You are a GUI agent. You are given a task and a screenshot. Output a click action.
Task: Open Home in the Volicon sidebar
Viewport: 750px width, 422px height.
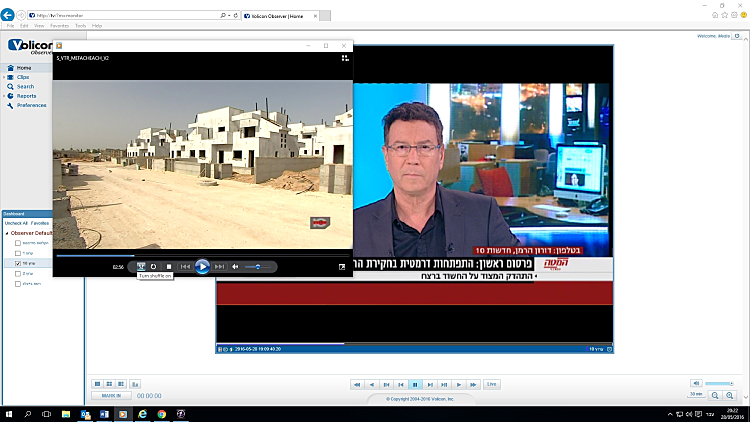click(x=23, y=68)
